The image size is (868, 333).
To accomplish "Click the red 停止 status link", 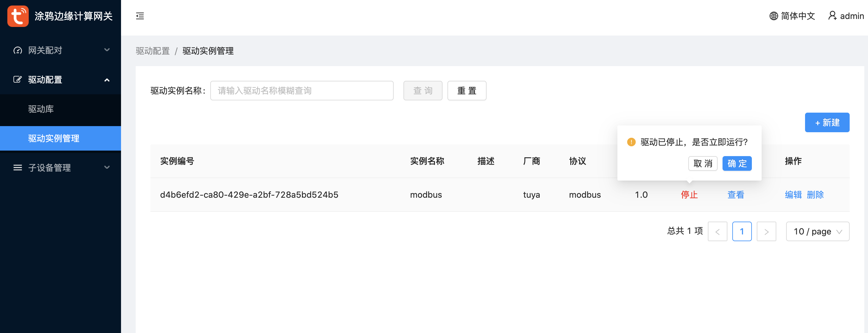I will click(689, 195).
